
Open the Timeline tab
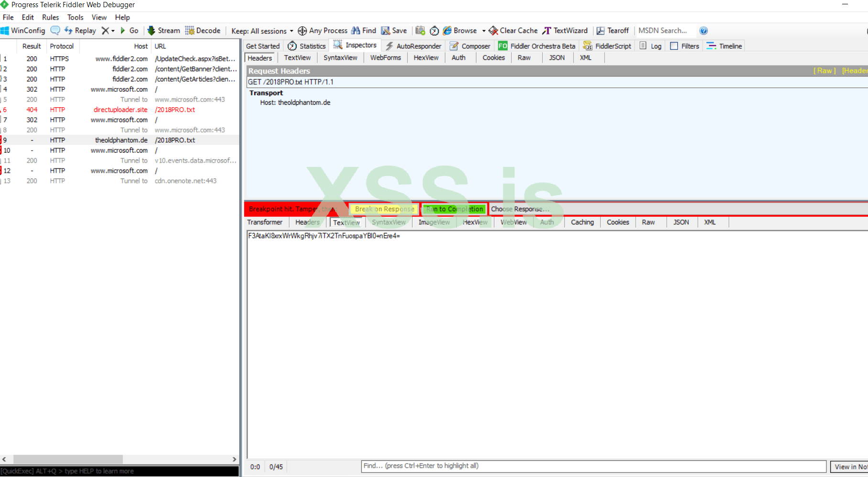725,46
